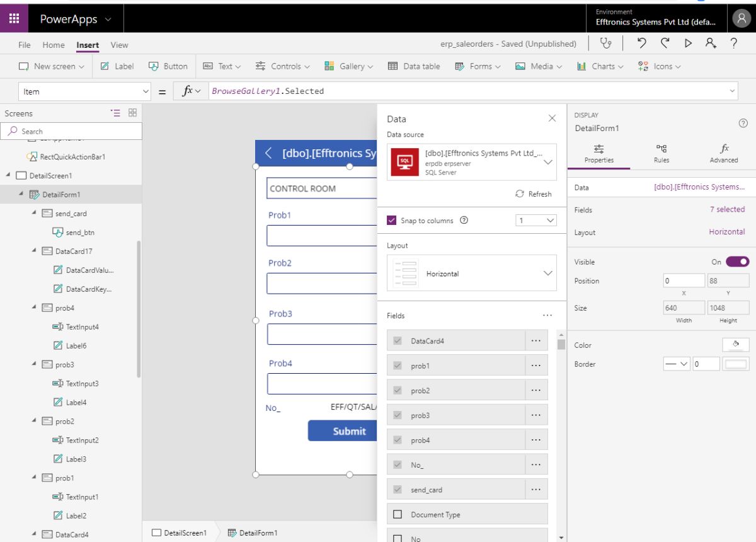The width and height of the screenshot is (756, 542).
Task: Uncheck the DataCard4 field
Action: (398, 341)
